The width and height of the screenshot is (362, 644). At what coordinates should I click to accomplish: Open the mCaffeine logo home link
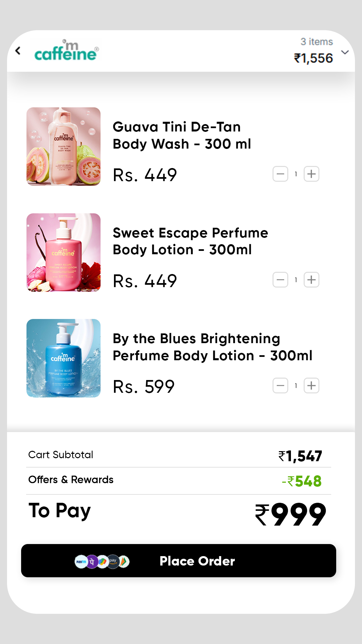(x=67, y=50)
